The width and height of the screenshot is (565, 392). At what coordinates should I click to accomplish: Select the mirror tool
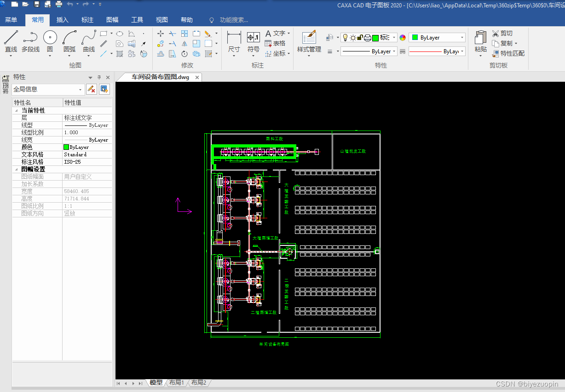click(x=184, y=44)
